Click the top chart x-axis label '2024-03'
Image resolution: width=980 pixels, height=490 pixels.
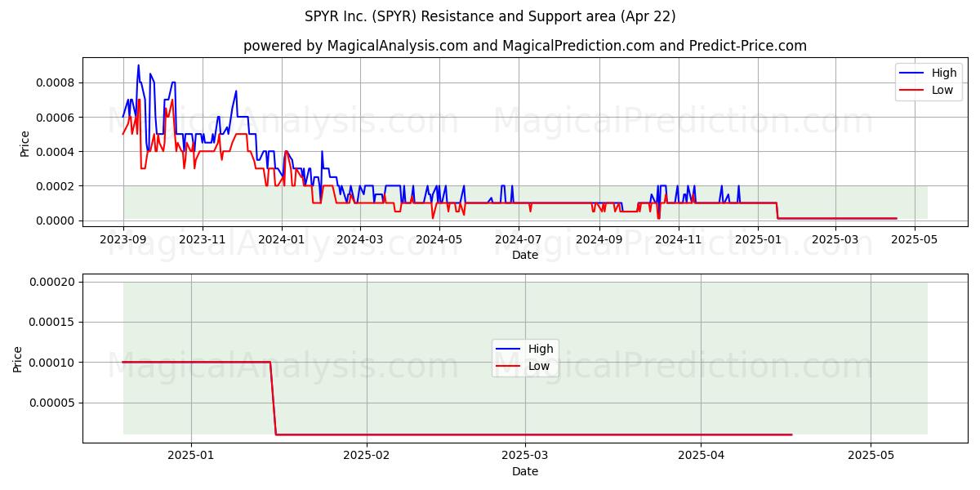click(359, 239)
